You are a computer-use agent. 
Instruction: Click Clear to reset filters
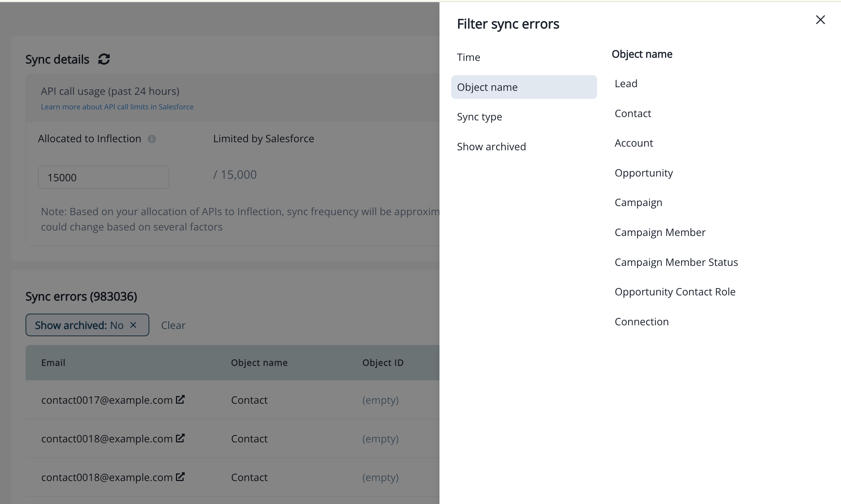tap(173, 325)
